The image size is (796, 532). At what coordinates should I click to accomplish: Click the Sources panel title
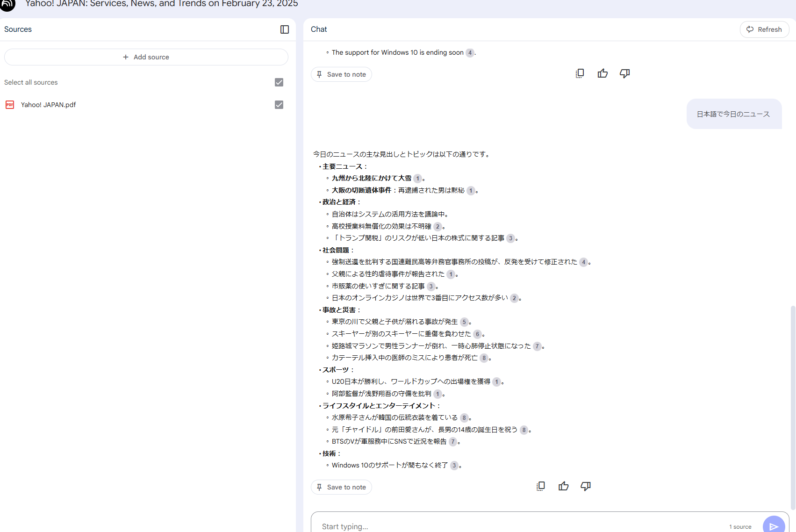[18, 29]
